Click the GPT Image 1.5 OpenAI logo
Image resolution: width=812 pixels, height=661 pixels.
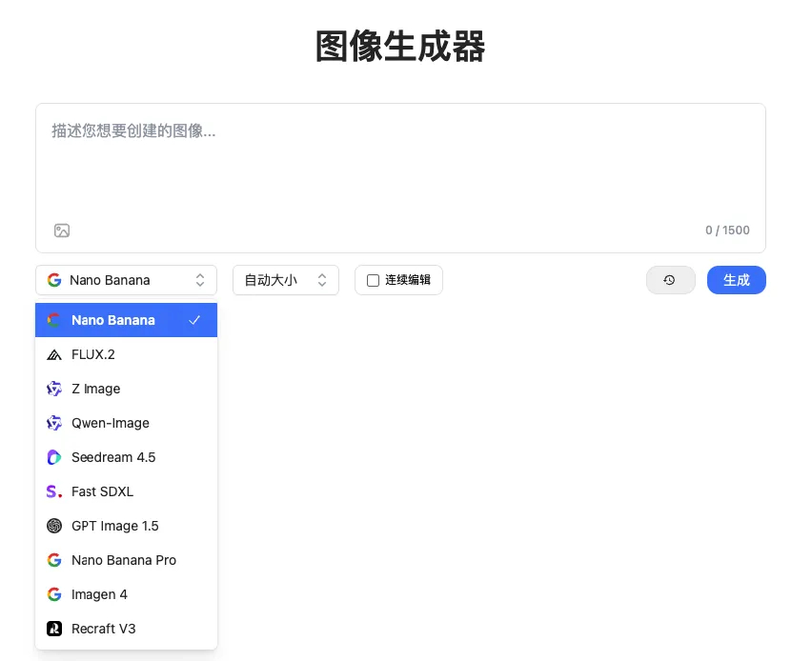pos(54,526)
